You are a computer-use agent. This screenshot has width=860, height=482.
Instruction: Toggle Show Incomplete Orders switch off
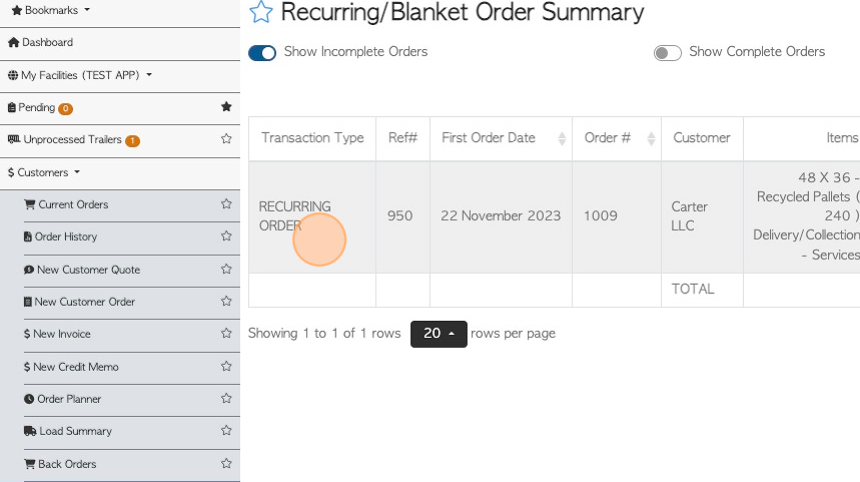click(262, 53)
